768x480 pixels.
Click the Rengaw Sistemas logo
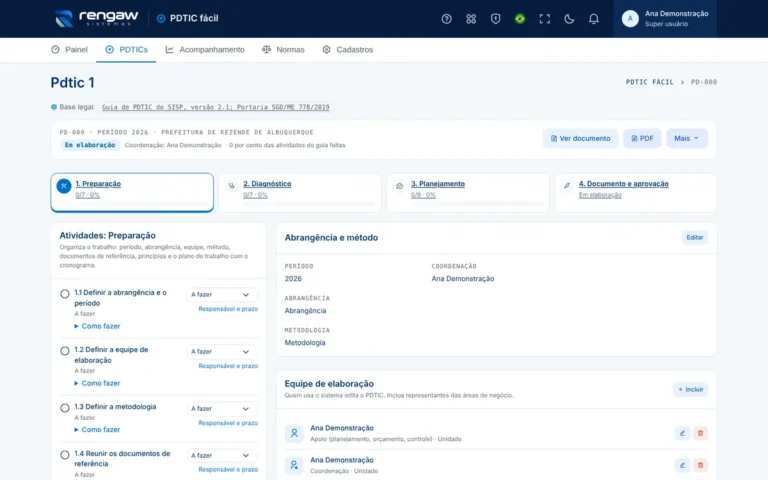tap(96, 19)
